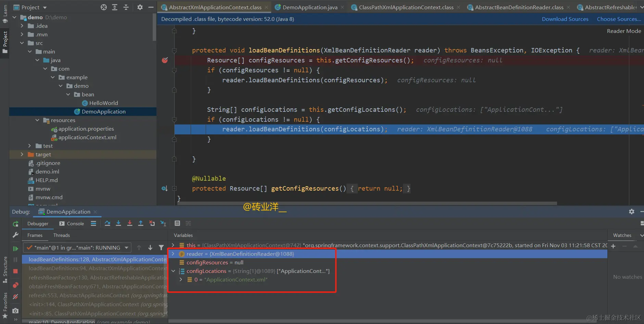Close the AbstractXmlApplicationContext.class tab
This screenshot has width=644, height=324.
[x=266, y=7]
